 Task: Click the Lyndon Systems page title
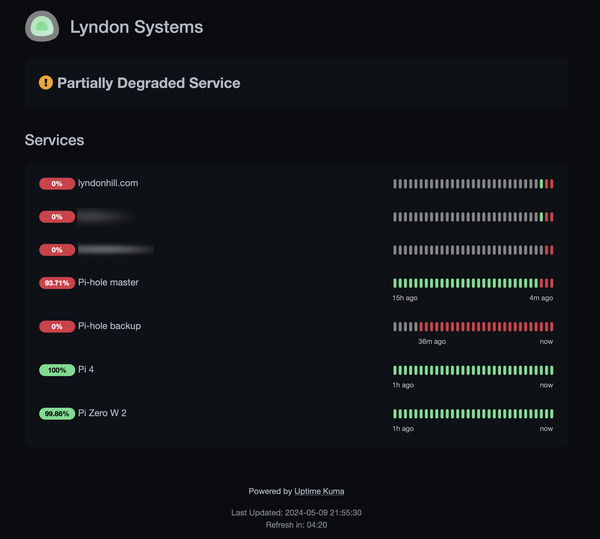pos(136,27)
